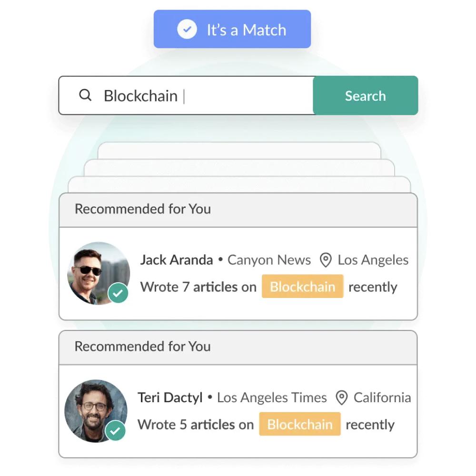Select the topmost stacked card behind results
Image resolution: width=476 pixels, height=476 pixels.
point(239,149)
